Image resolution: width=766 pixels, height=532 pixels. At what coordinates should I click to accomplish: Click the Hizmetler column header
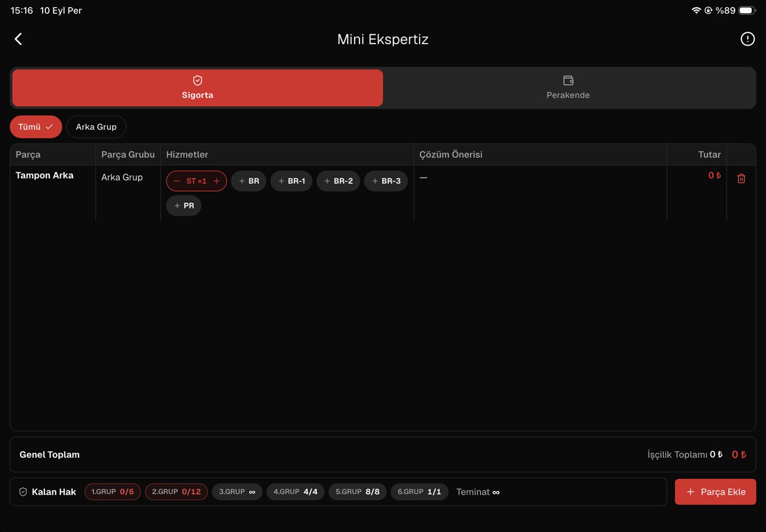[187, 155]
